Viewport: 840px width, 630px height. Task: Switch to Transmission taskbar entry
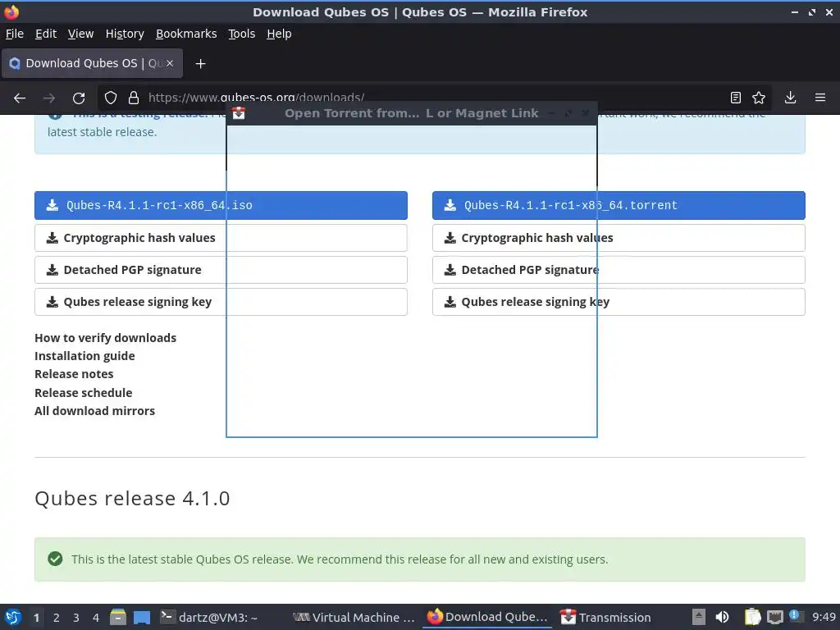(x=606, y=617)
